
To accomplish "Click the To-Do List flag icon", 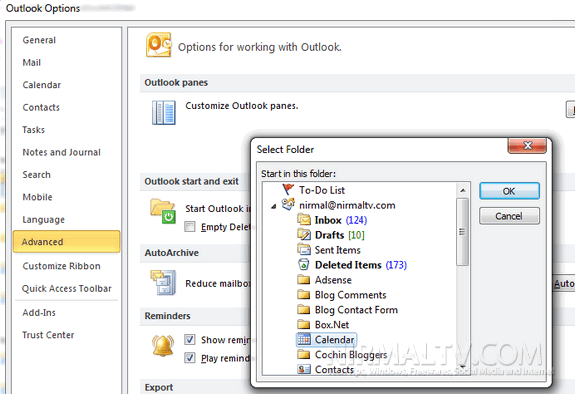I will click(288, 190).
